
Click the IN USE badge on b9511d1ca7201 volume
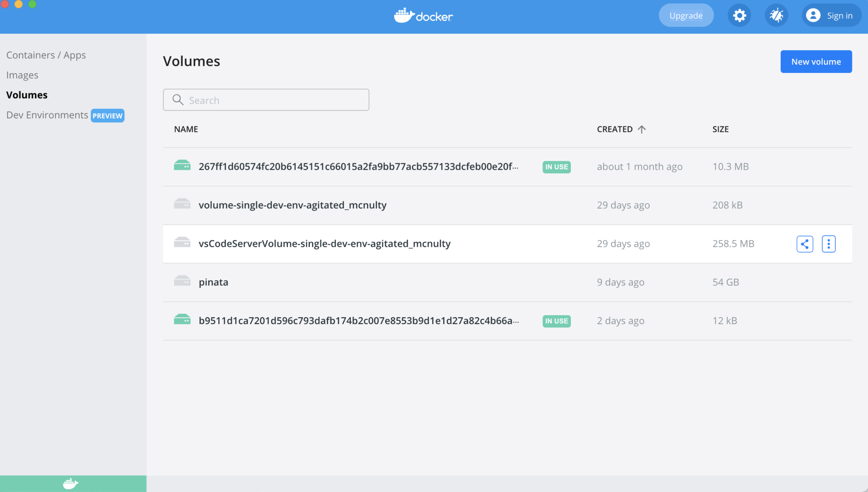click(x=556, y=321)
